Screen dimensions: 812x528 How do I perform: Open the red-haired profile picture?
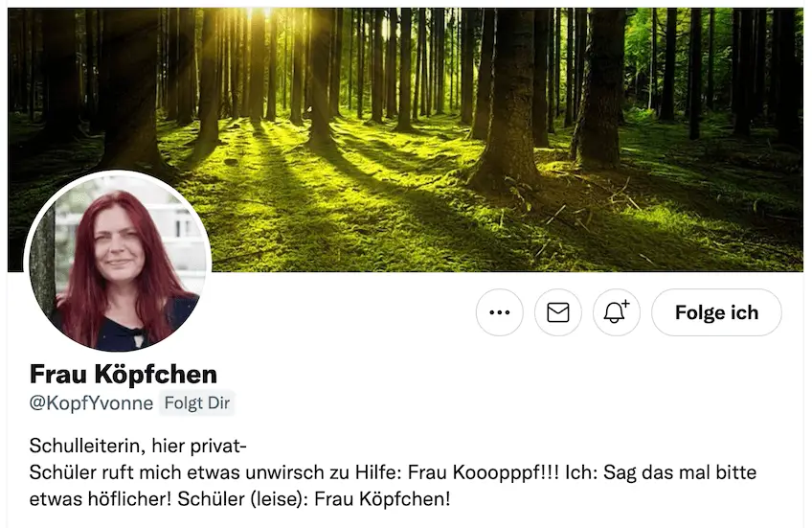tap(119, 262)
